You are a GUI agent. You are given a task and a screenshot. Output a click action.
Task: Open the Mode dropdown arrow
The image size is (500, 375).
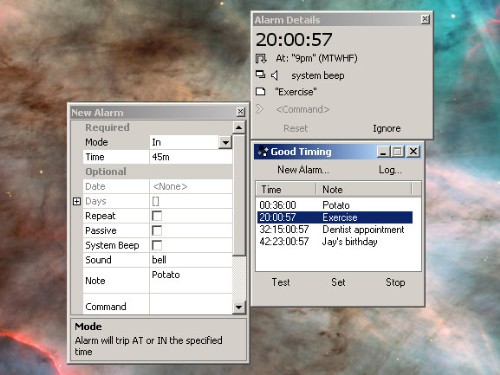click(226, 143)
